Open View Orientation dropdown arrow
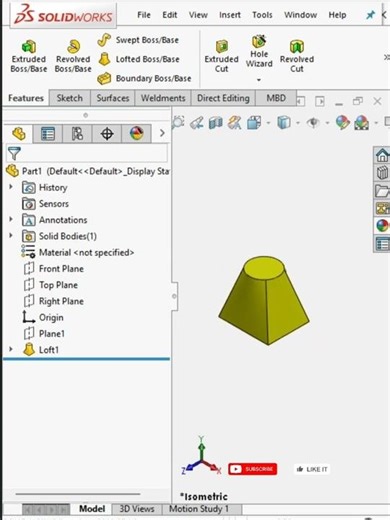This screenshot has width=390, height=520. [268, 123]
